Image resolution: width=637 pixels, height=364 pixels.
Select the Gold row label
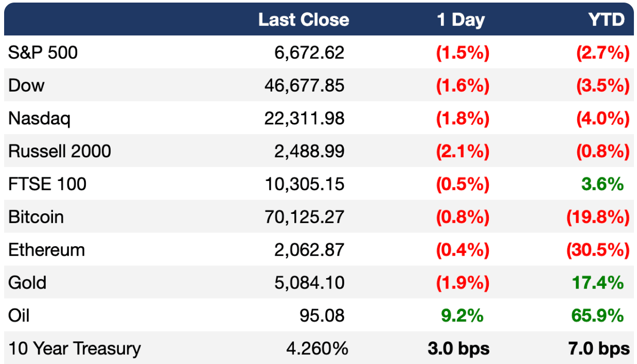coord(27,282)
